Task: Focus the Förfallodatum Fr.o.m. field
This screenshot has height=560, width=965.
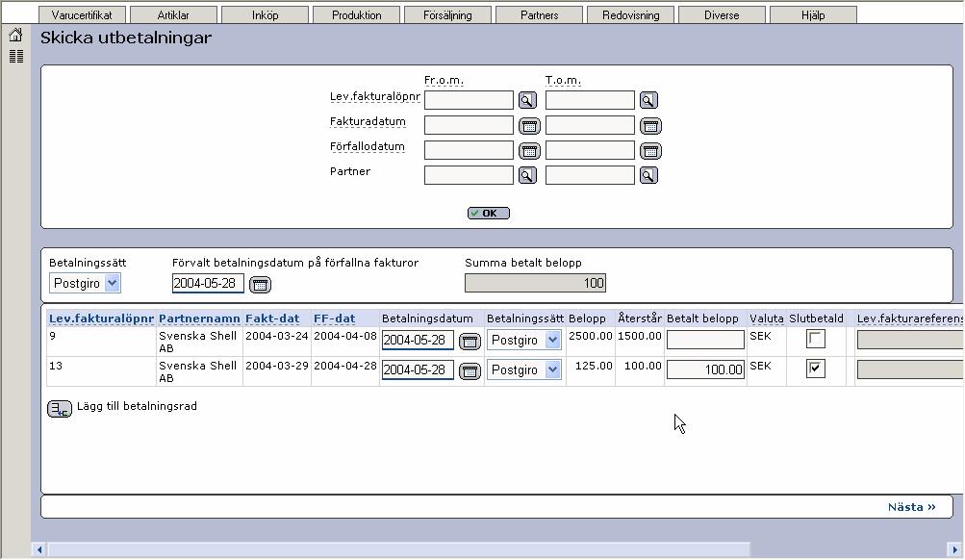Action: pyautogui.click(x=469, y=150)
